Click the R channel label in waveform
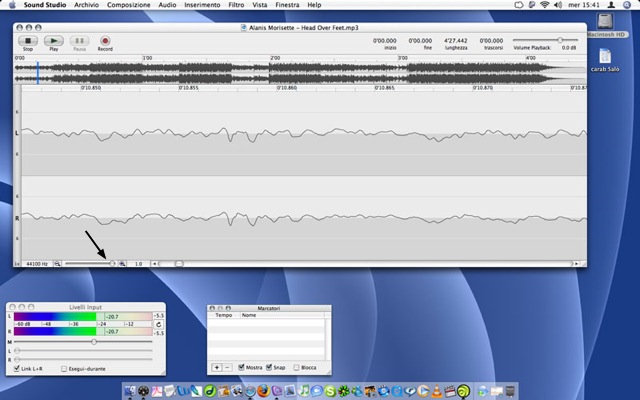 [x=17, y=218]
